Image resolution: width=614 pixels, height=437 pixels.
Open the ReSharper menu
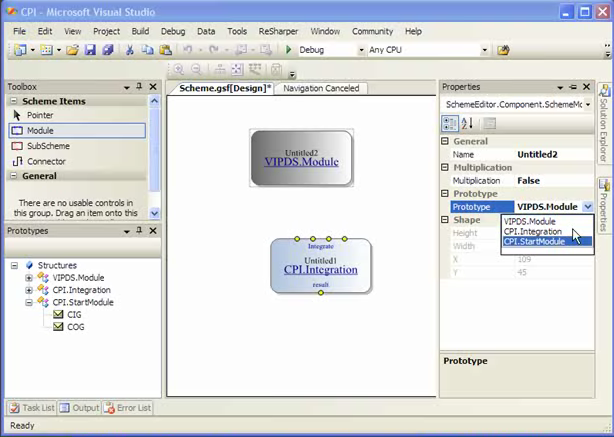click(x=278, y=31)
